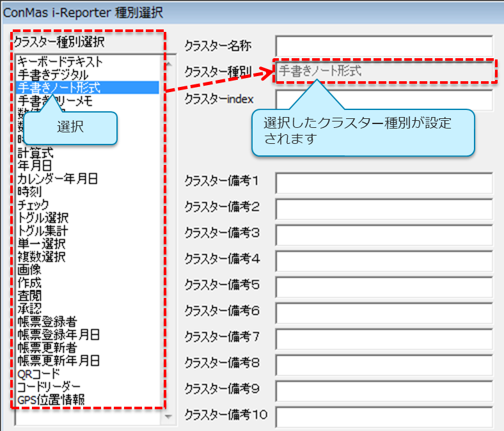Select トグル選択 in the list

tap(42, 218)
